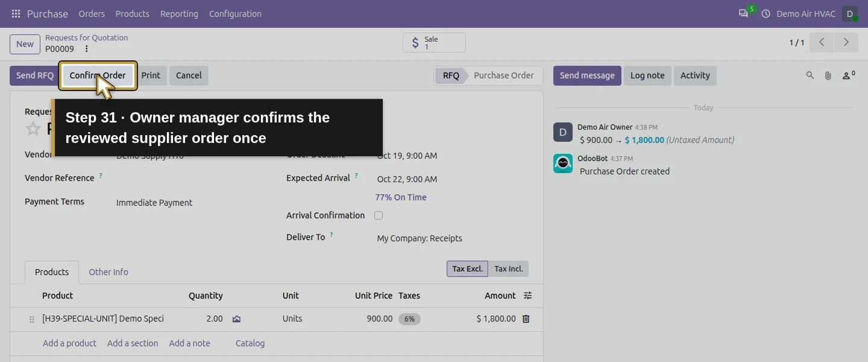This screenshot has height=362, width=868.
Task: Attach files paperclip icon
Action: click(828, 75)
